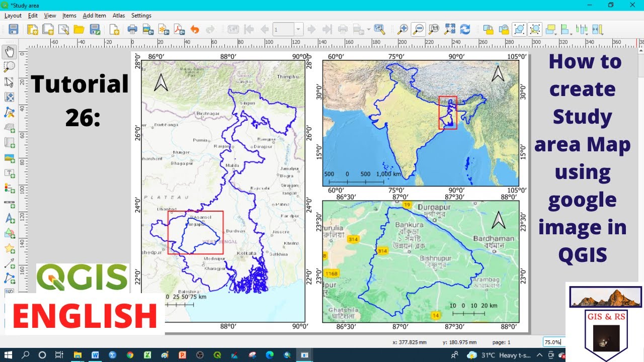Screen dimensions: 644x362
Task: Click the weather 31°C taskbar widget
Action: (499, 355)
